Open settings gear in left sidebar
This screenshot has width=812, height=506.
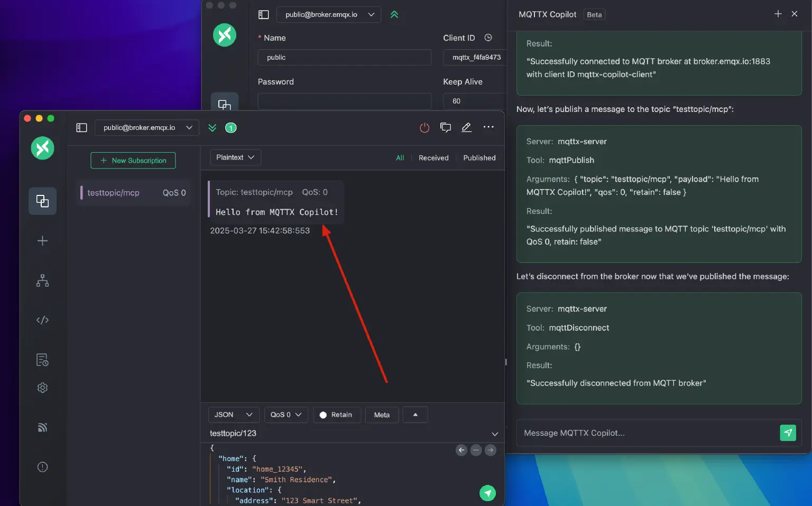point(42,388)
